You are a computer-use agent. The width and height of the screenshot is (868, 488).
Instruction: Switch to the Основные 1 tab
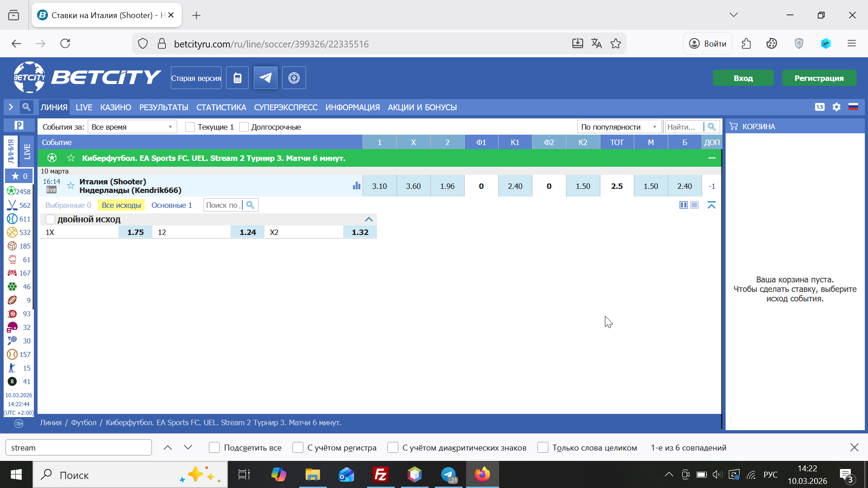coord(171,205)
